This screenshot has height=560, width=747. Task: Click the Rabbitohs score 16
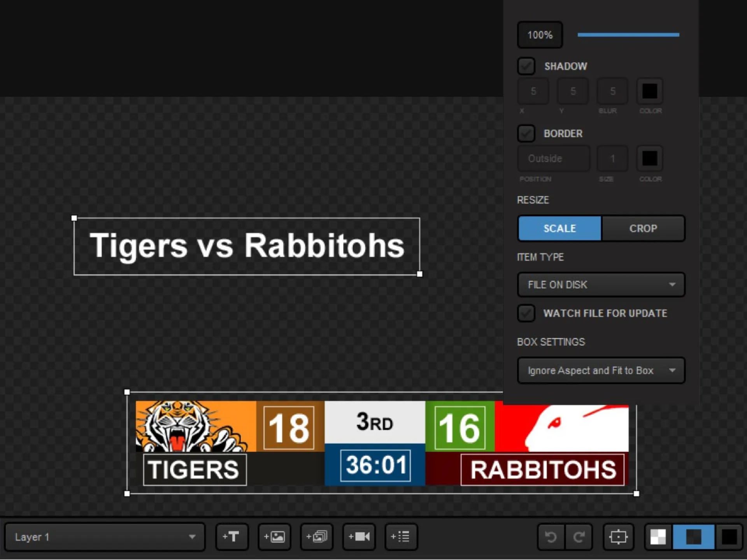pyautogui.click(x=459, y=428)
